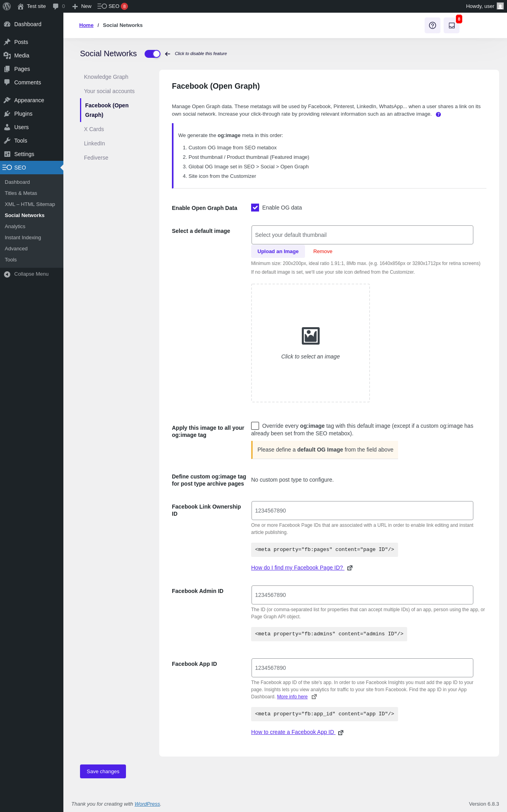The image size is (507, 812).
Task: Click the image drop zone placeholder
Action: tap(311, 343)
